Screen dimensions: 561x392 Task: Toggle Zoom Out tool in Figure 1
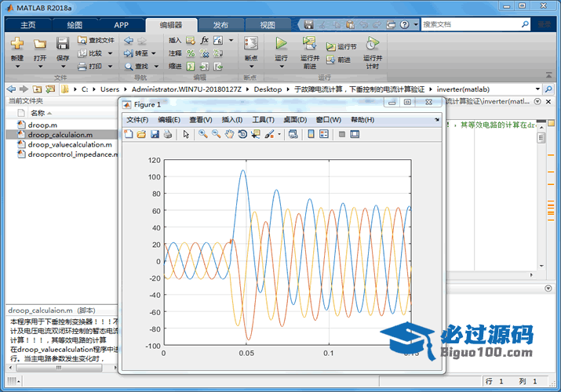[x=216, y=134]
